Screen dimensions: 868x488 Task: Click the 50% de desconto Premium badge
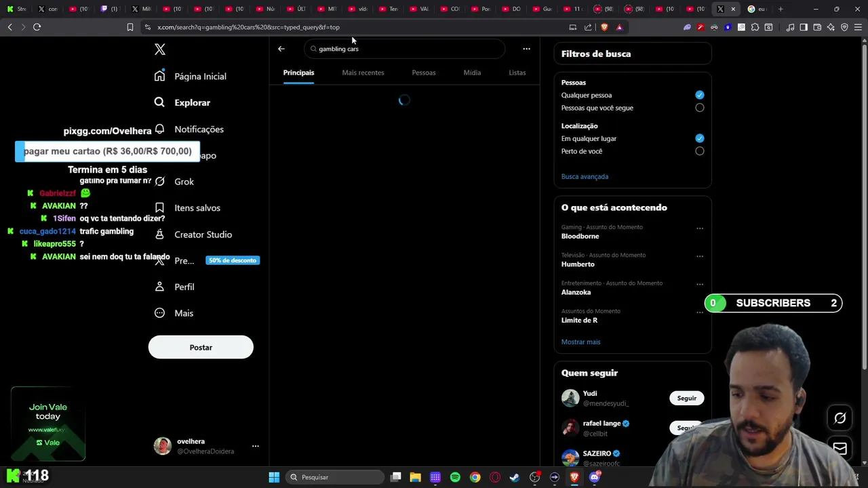233,260
